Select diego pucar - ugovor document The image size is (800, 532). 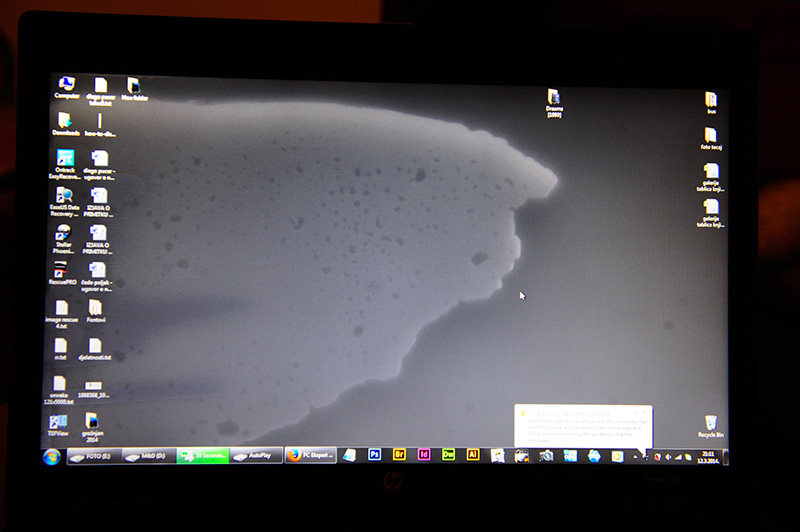pyautogui.click(x=99, y=165)
